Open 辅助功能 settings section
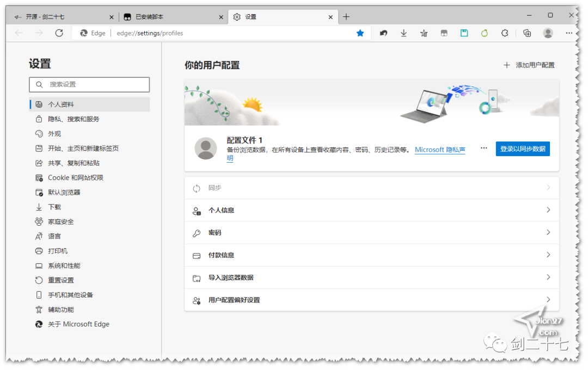The image size is (588, 370). coord(90,310)
